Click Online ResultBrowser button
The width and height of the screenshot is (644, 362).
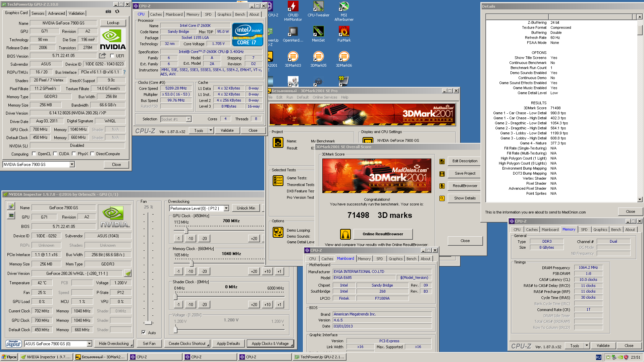tap(383, 234)
